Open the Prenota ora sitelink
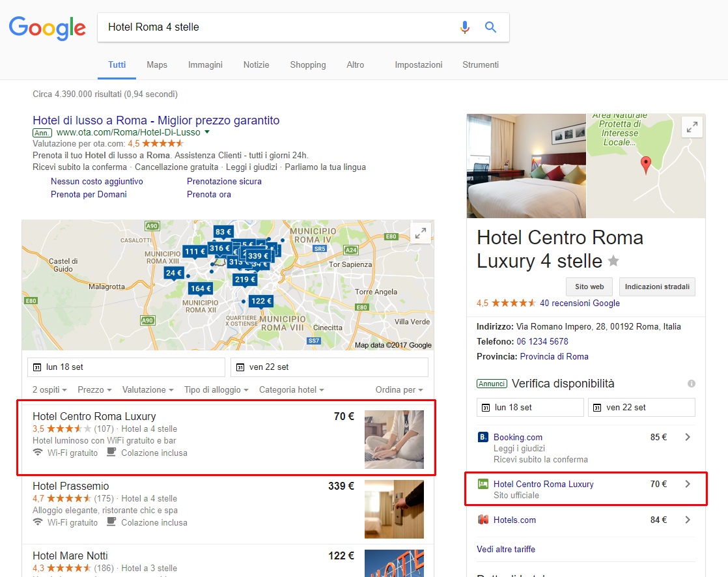 (209, 195)
